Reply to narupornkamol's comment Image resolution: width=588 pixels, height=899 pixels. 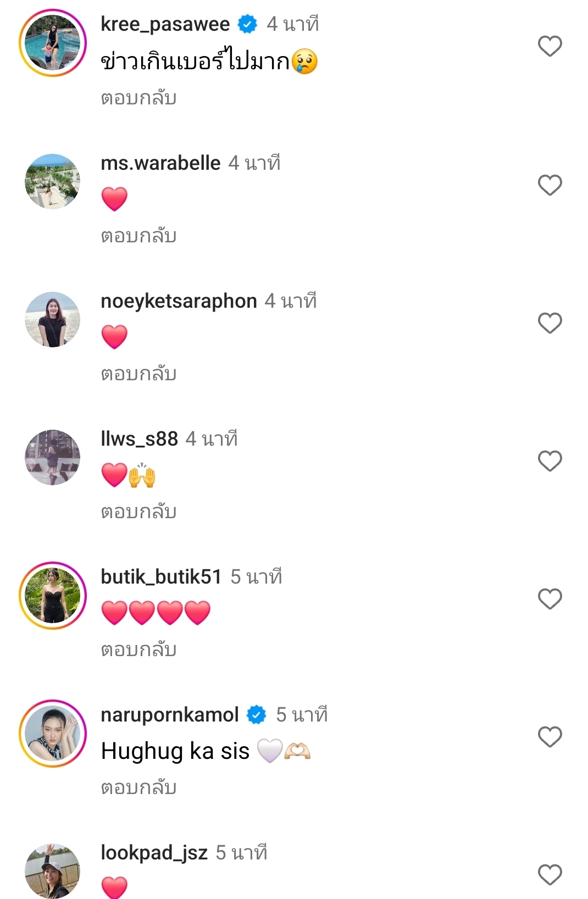[x=138, y=788]
